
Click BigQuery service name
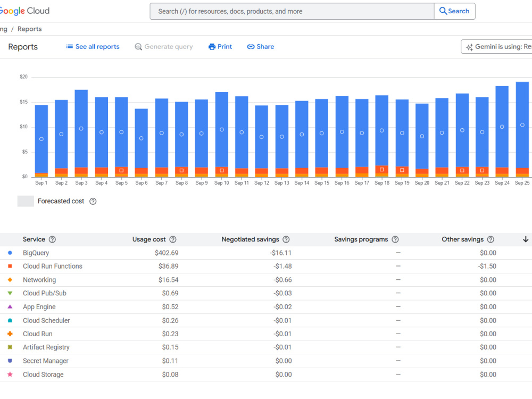pyautogui.click(x=36, y=253)
